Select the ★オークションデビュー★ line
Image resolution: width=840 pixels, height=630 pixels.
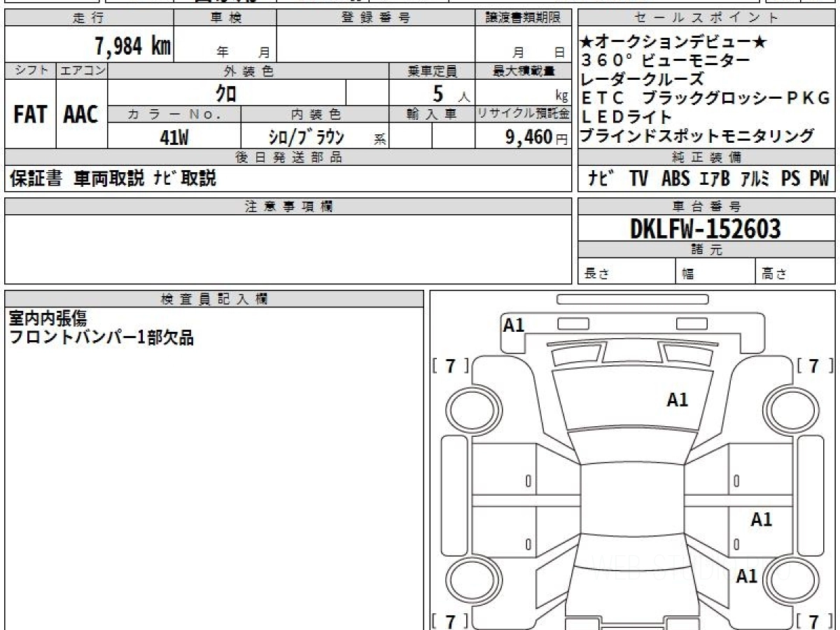point(673,43)
